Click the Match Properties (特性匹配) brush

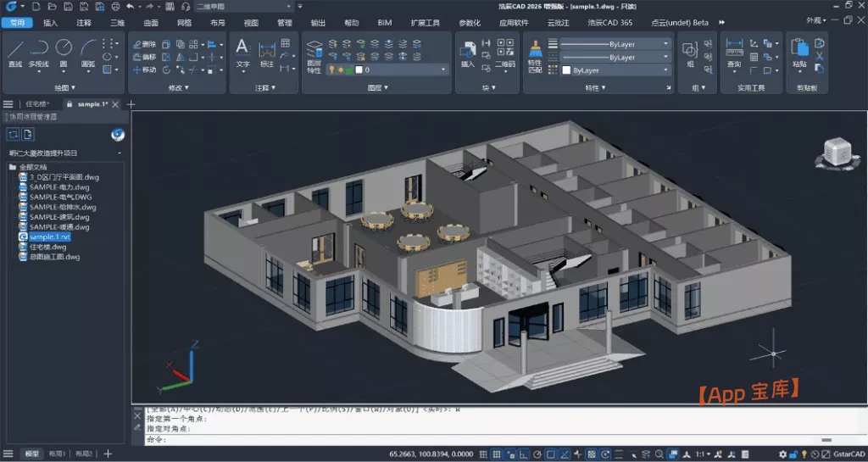tap(534, 53)
